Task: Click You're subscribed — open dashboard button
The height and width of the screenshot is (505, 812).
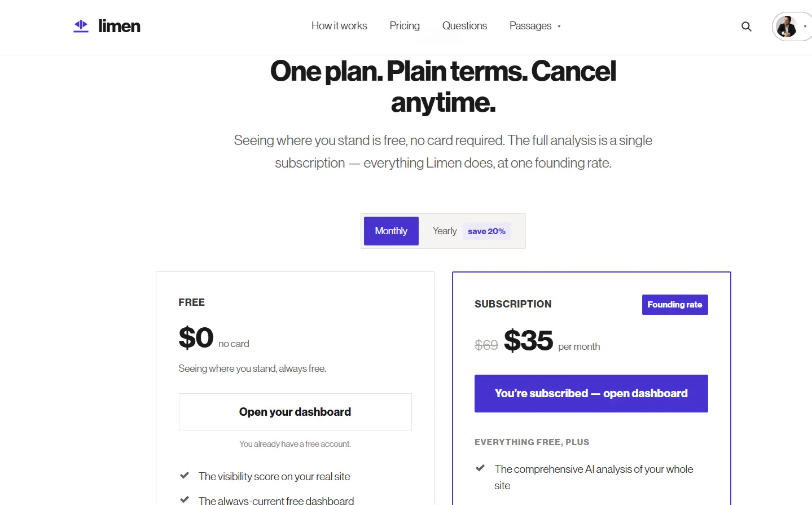Action: (591, 393)
